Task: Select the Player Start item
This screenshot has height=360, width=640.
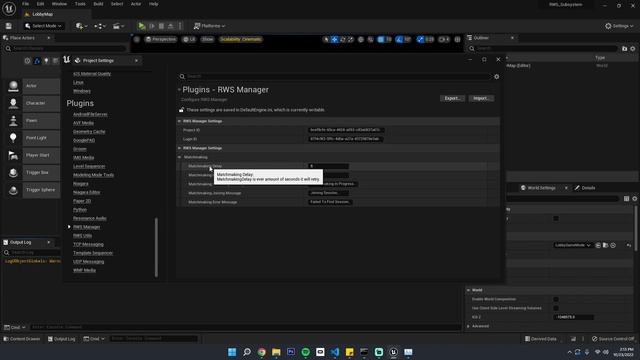Action: [x=33, y=156]
